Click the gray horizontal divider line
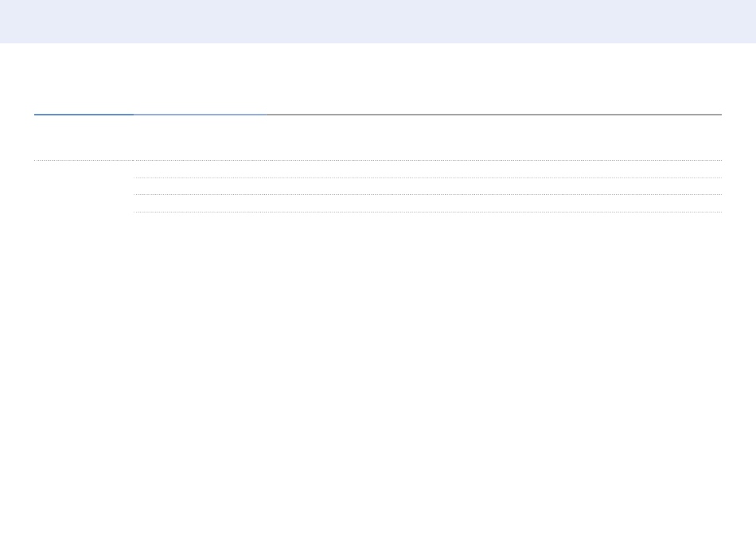756x535 pixels. (494, 115)
